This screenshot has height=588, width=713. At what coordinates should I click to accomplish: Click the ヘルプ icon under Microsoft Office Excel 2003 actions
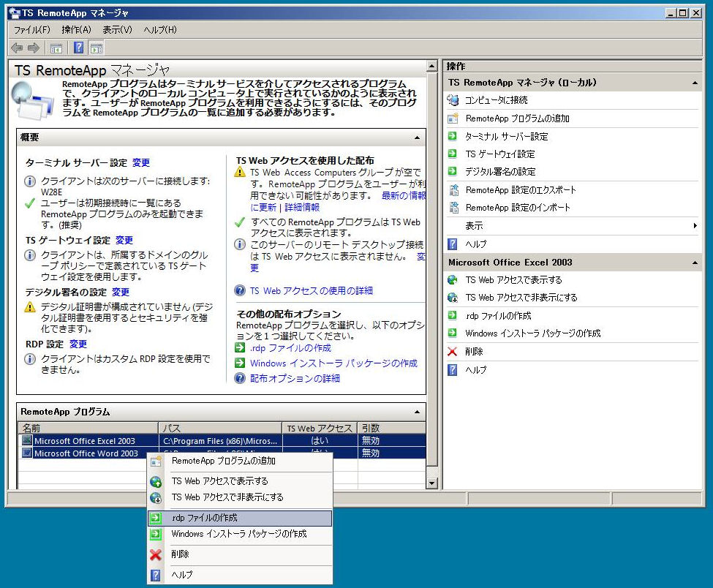(x=453, y=370)
